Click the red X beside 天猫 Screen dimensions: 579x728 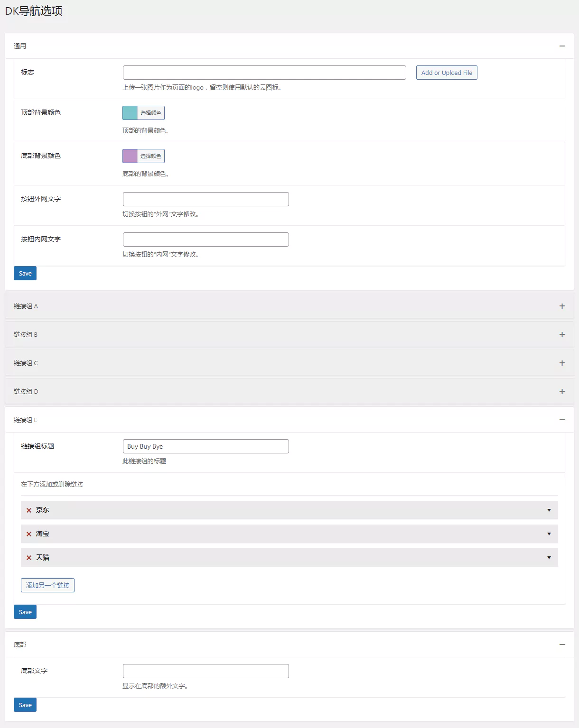pos(29,558)
